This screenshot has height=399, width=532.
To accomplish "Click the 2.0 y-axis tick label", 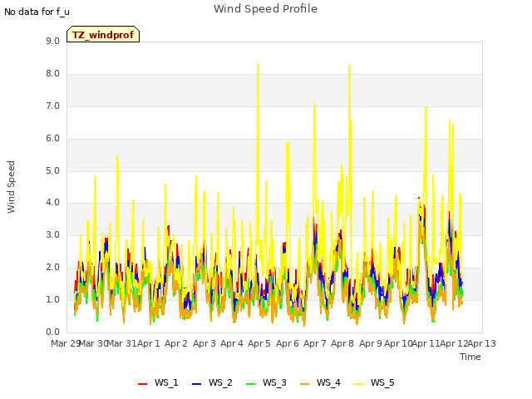I will point(52,268).
